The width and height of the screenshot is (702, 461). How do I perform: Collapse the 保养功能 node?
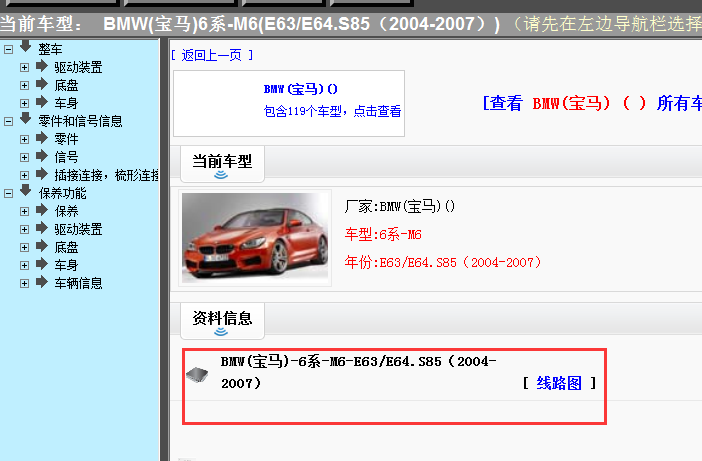pyautogui.click(x=9, y=193)
